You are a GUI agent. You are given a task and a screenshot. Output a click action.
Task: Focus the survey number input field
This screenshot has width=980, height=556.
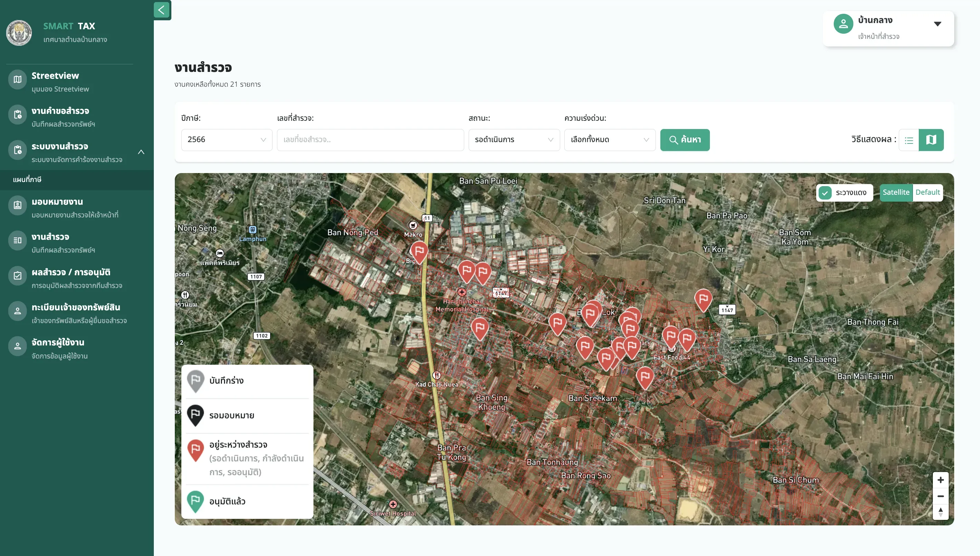(371, 140)
